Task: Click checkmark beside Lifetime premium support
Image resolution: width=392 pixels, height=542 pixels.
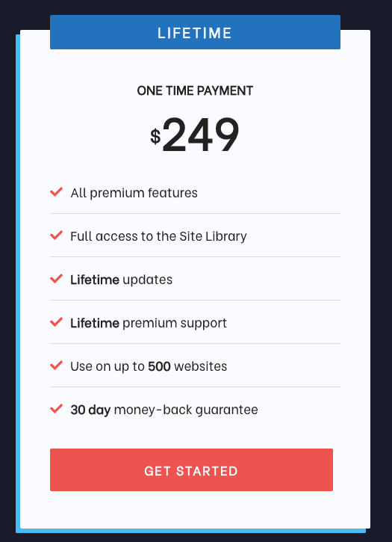Action: click(56, 322)
